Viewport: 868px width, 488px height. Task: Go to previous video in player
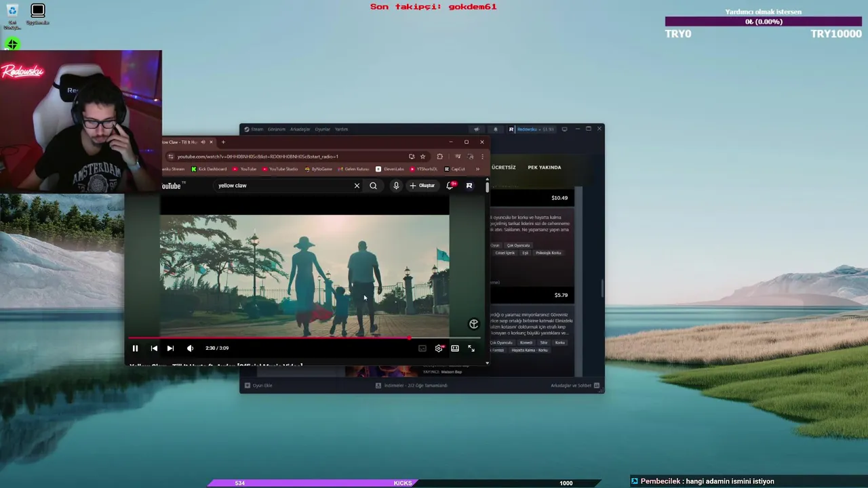coord(154,348)
